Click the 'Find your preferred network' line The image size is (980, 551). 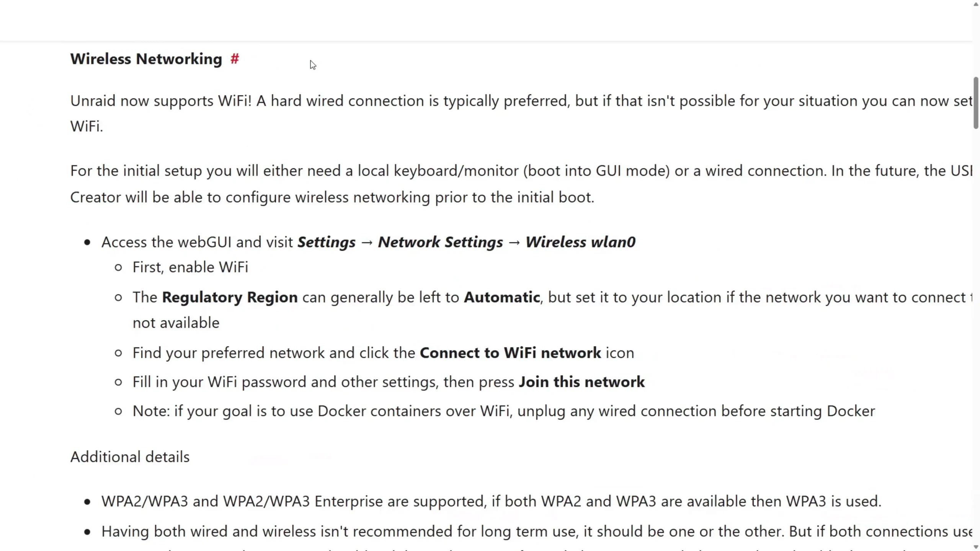(383, 353)
